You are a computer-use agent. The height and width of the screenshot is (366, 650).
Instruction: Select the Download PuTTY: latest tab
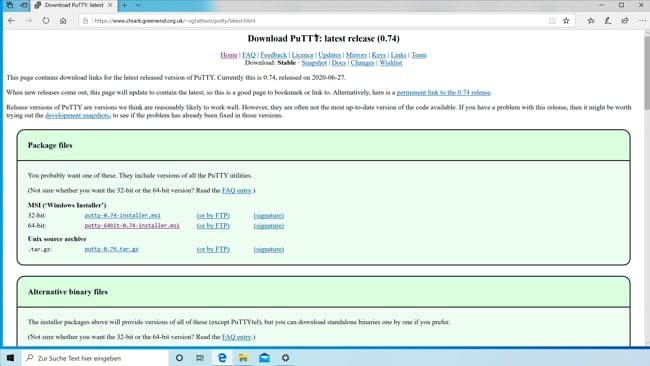point(74,5)
